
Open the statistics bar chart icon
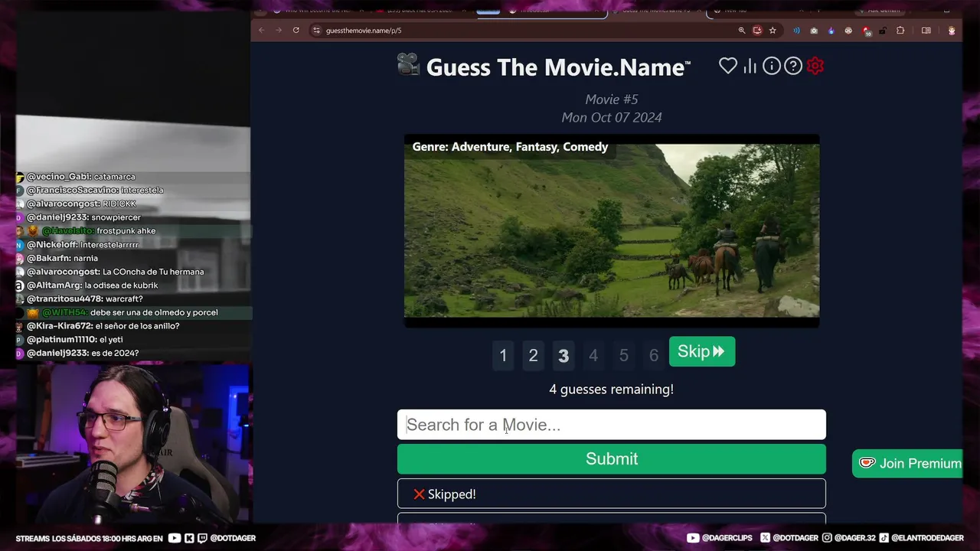pos(750,67)
